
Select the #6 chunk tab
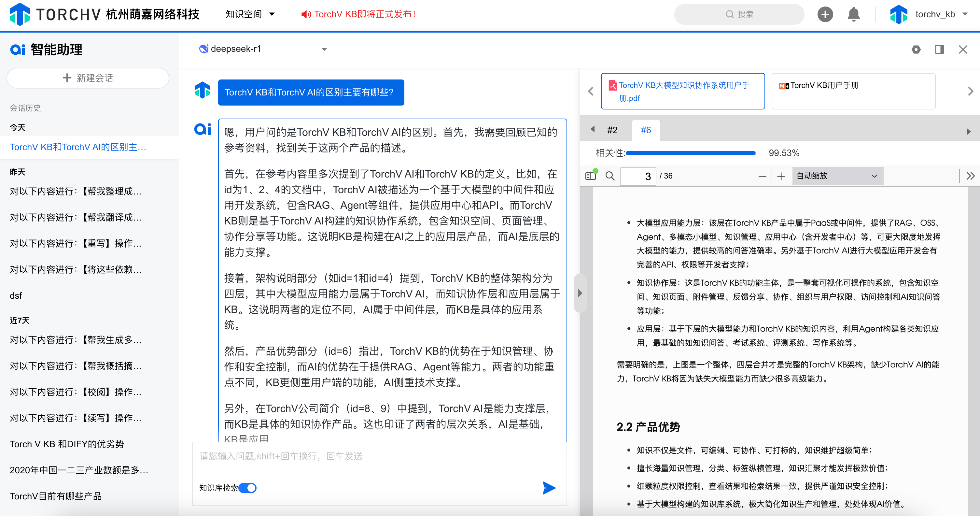point(646,130)
